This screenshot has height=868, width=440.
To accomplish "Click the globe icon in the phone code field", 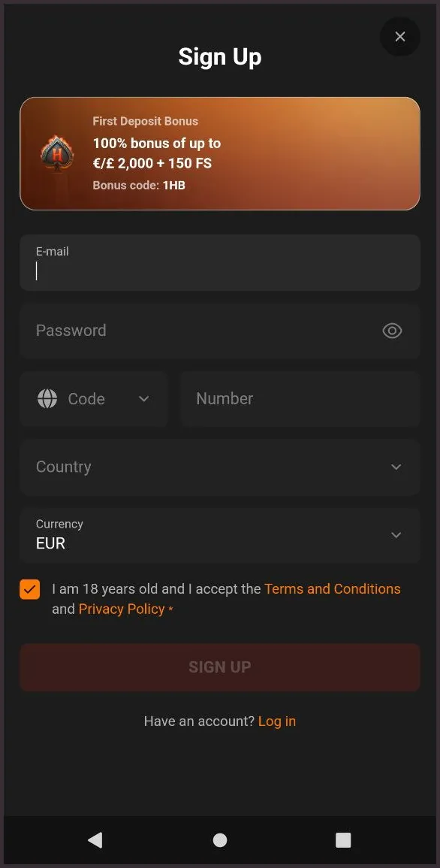I will pos(47,398).
